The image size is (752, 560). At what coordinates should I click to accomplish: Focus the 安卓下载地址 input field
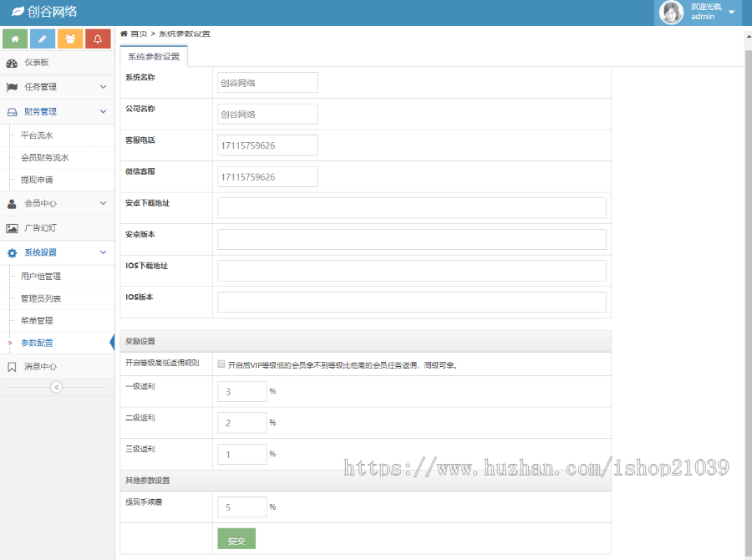point(412,208)
